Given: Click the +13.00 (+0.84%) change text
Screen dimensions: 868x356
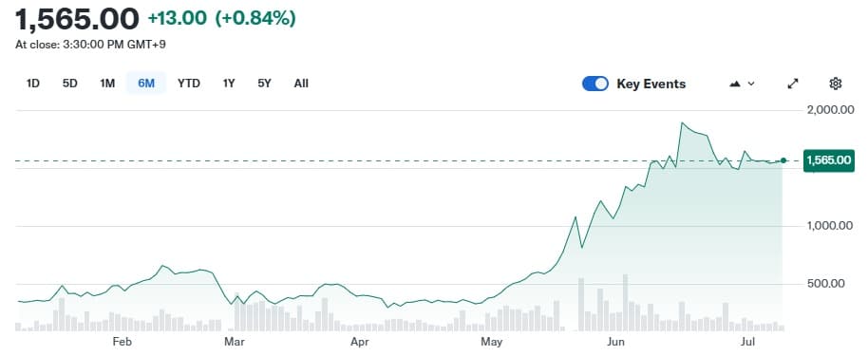Looking at the screenshot, I should click(221, 19).
